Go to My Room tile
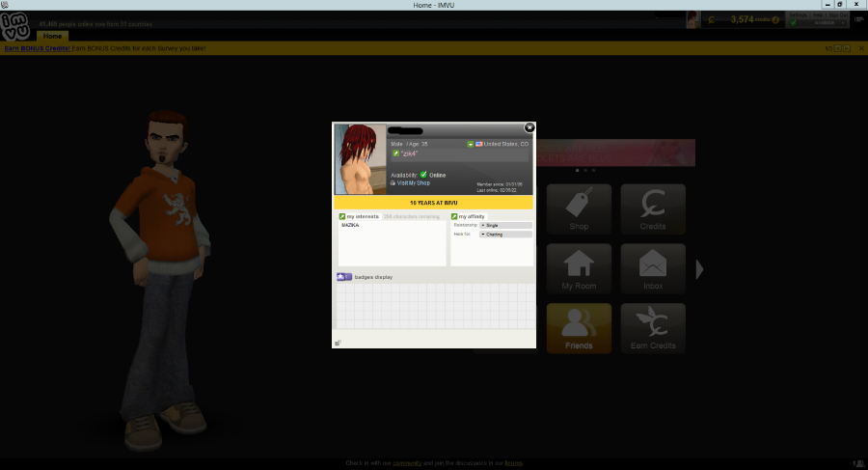 [579, 269]
